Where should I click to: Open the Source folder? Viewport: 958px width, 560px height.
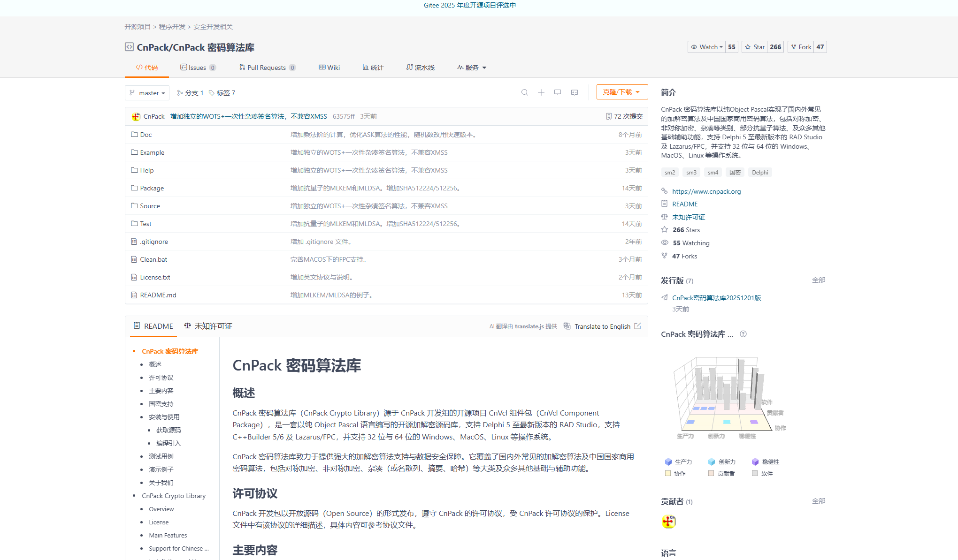[x=150, y=206]
